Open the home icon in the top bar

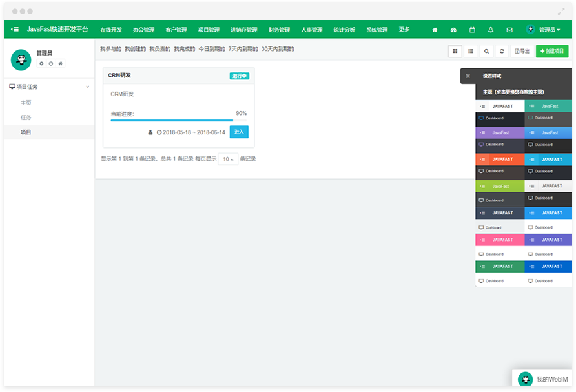pyautogui.click(x=435, y=30)
